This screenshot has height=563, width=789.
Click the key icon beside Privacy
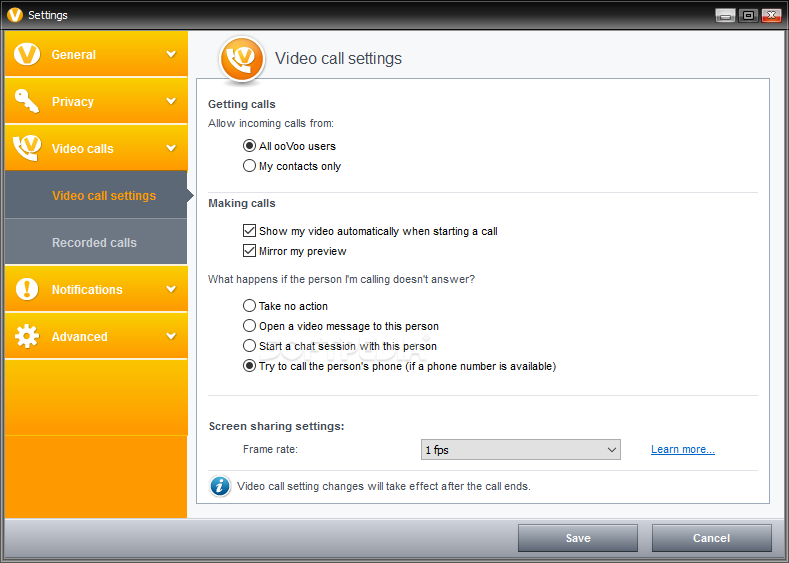(27, 101)
